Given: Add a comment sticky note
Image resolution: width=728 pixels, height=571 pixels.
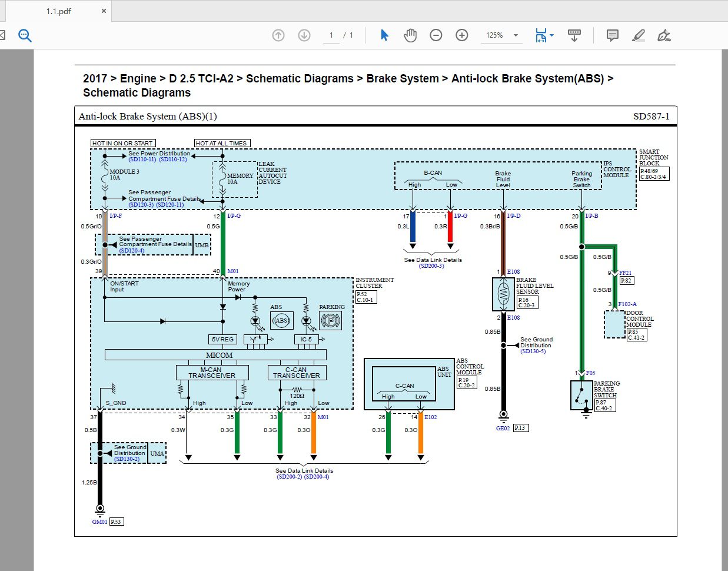Looking at the screenshot, I should (613, 35).
